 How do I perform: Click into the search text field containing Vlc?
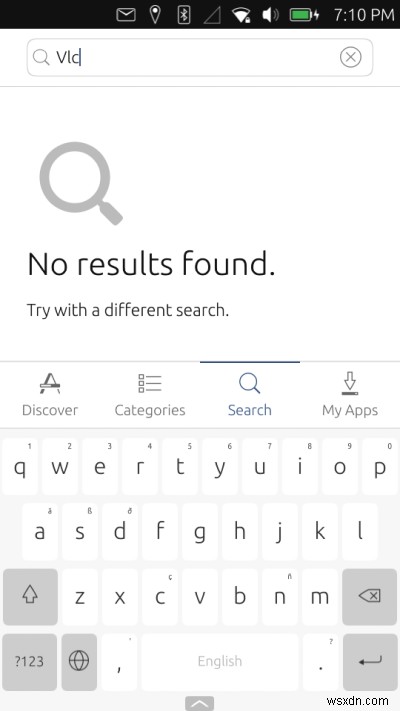[200, 58]
